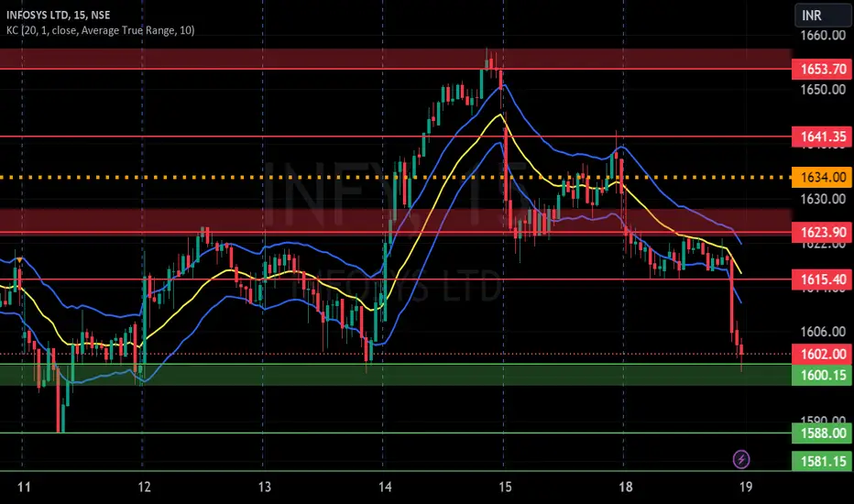The width and height of the screenshot is (854, 504).
Task: Click date 19 on time axis
Action: tap(746, 487)
